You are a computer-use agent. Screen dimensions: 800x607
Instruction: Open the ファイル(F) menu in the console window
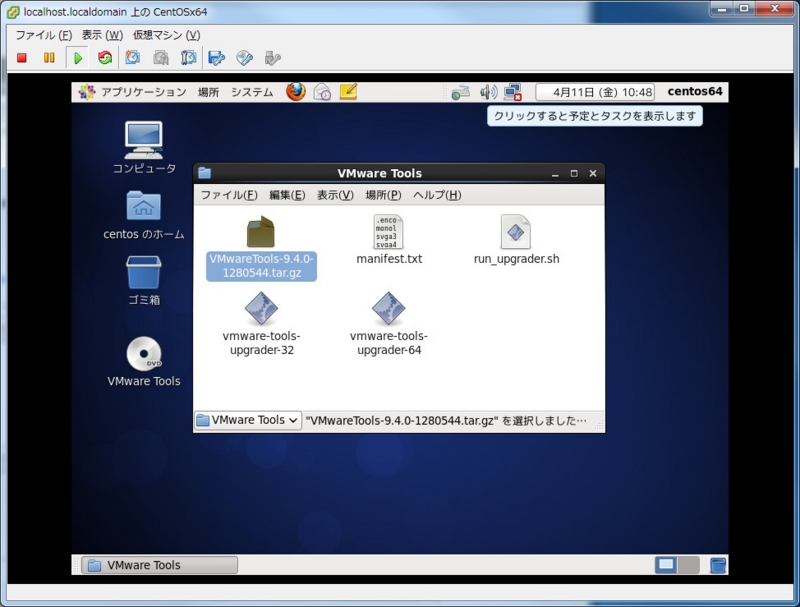click(43, 35)
